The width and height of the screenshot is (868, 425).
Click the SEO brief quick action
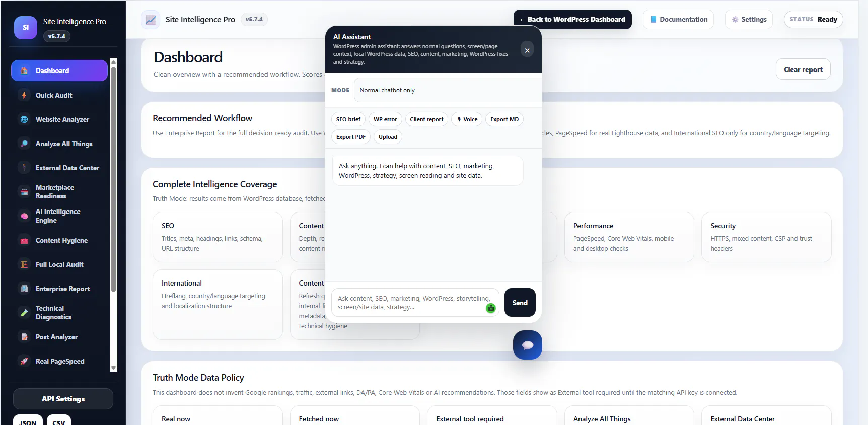point(348,119)
